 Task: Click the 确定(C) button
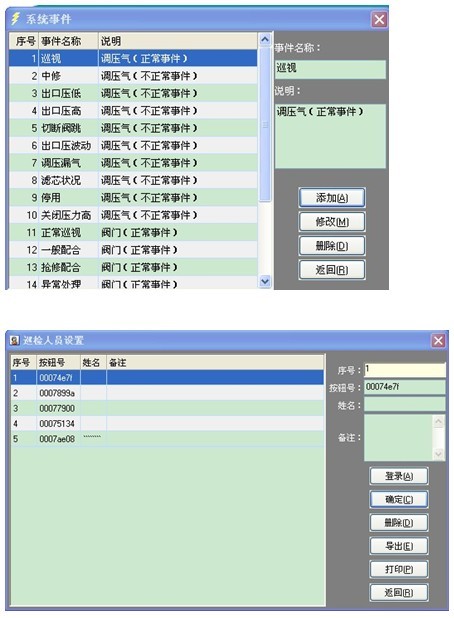[x=399, y=499]
